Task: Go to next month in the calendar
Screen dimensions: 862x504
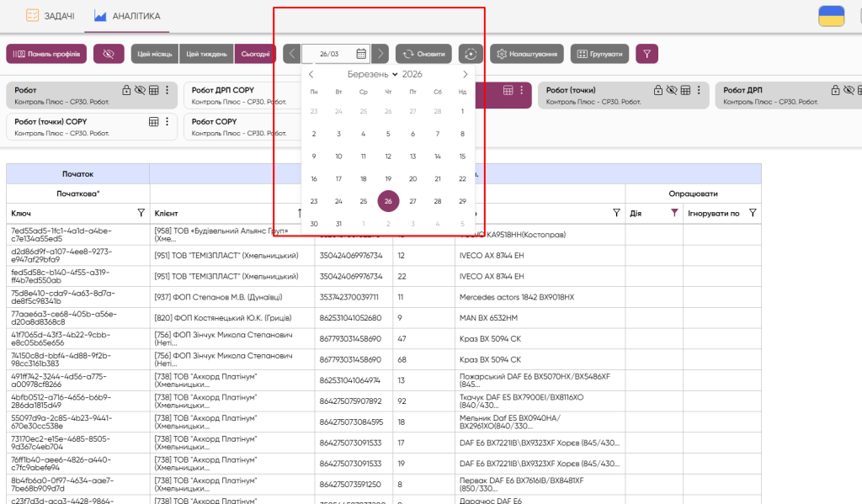Action: pos(465,74)
